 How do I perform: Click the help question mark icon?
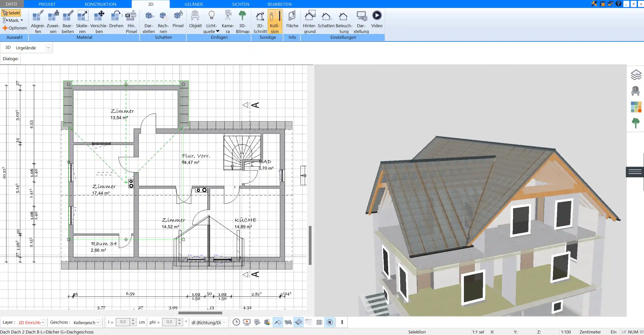click(x=618, y=4)
